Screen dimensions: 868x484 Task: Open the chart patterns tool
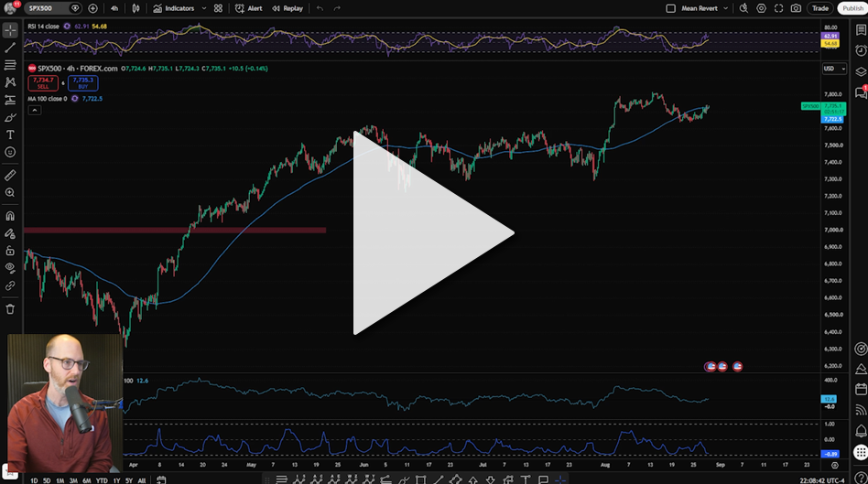point(10,82)
